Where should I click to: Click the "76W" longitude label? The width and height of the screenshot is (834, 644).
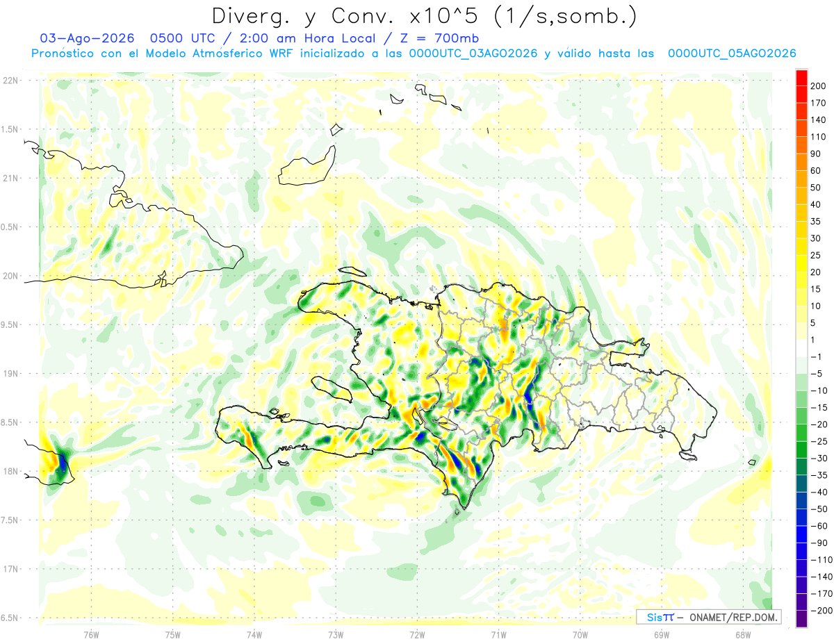click(91, 634)
